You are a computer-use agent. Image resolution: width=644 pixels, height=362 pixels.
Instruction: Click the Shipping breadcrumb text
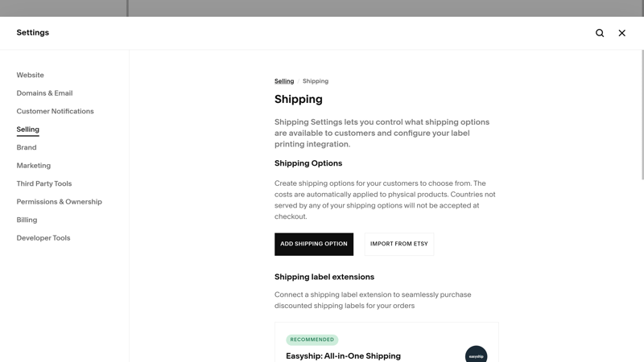pos(316,81)
